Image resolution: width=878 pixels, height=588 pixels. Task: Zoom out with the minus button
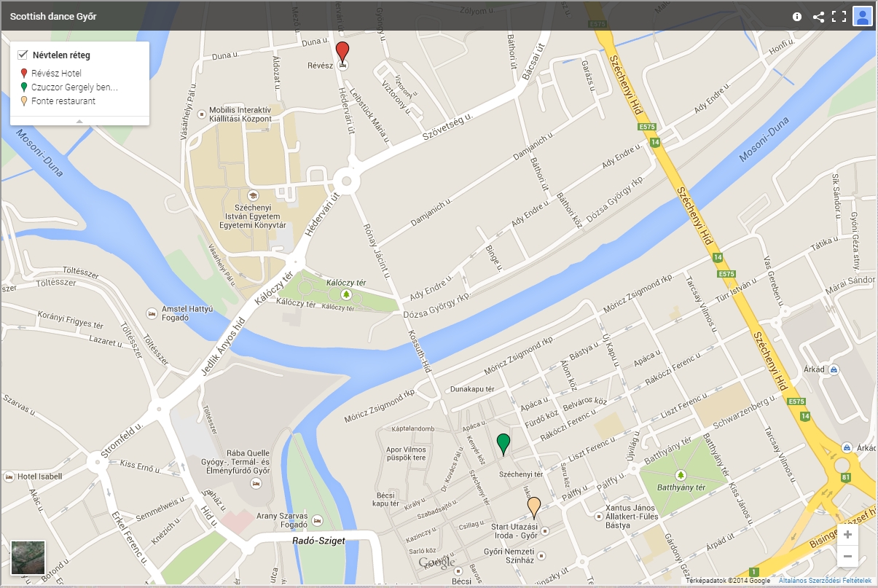click(x=847, y=557)
